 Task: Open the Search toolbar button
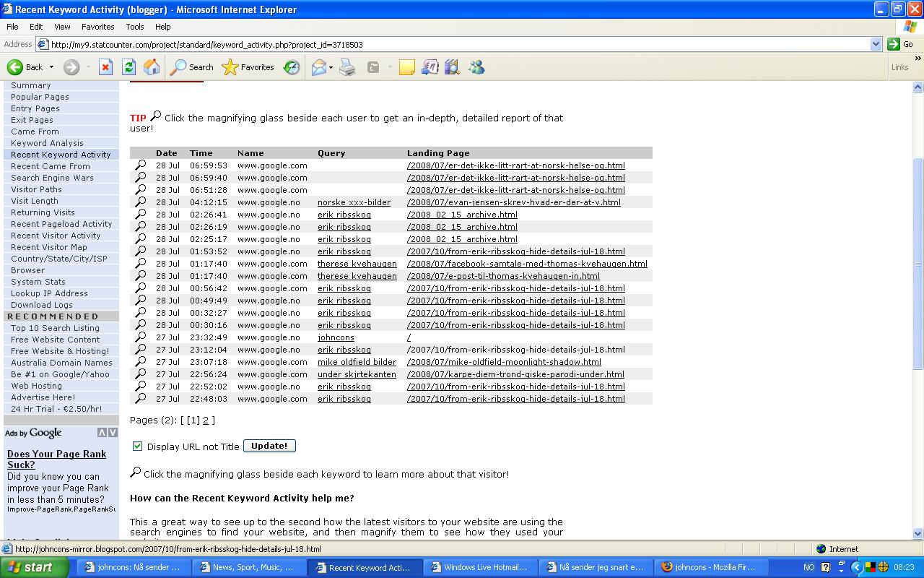(192, 67)
